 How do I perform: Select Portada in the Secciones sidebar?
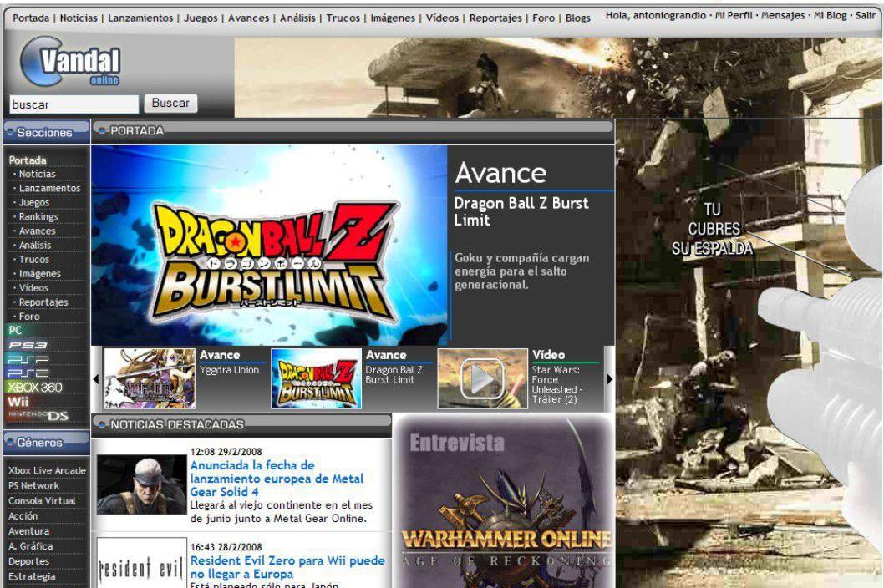(x=28, y=160)
